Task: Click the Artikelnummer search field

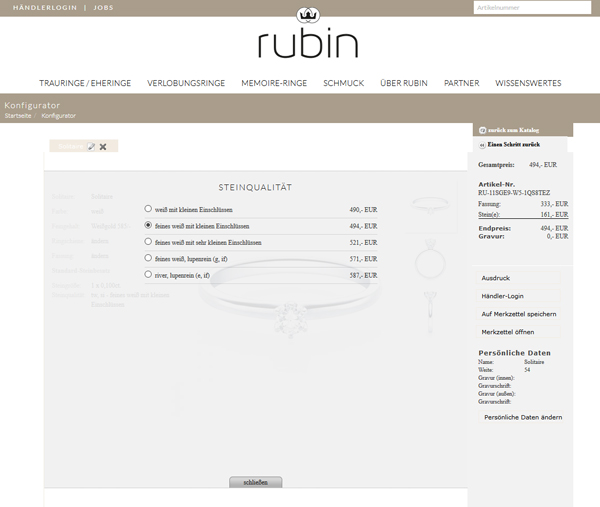Action: click(x=532, y=7)
